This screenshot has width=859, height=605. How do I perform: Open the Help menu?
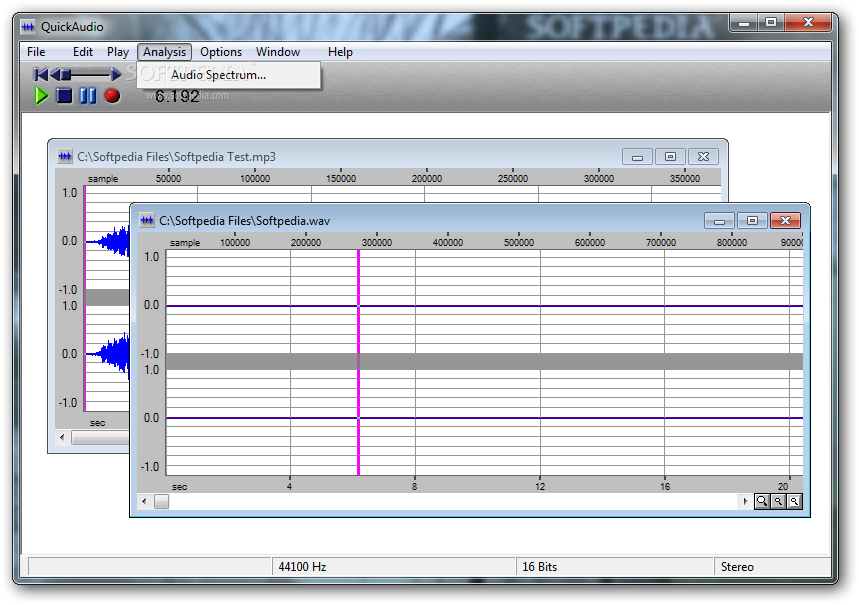(x=340, y=52)
